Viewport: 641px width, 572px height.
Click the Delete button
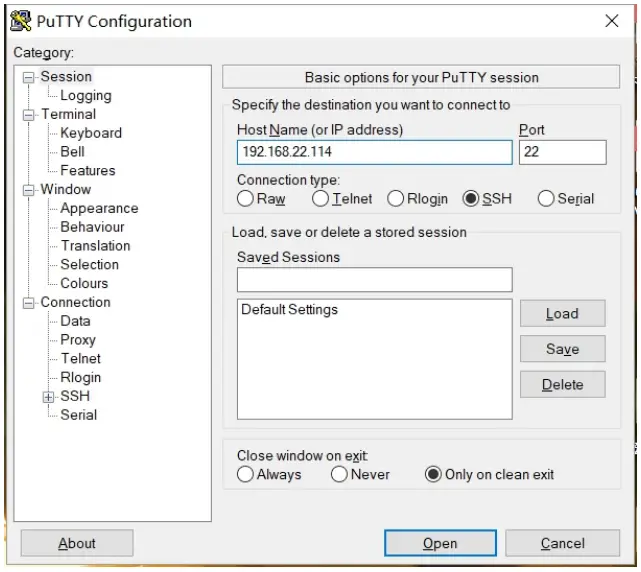pyautogui.click(x=563, y=384)
